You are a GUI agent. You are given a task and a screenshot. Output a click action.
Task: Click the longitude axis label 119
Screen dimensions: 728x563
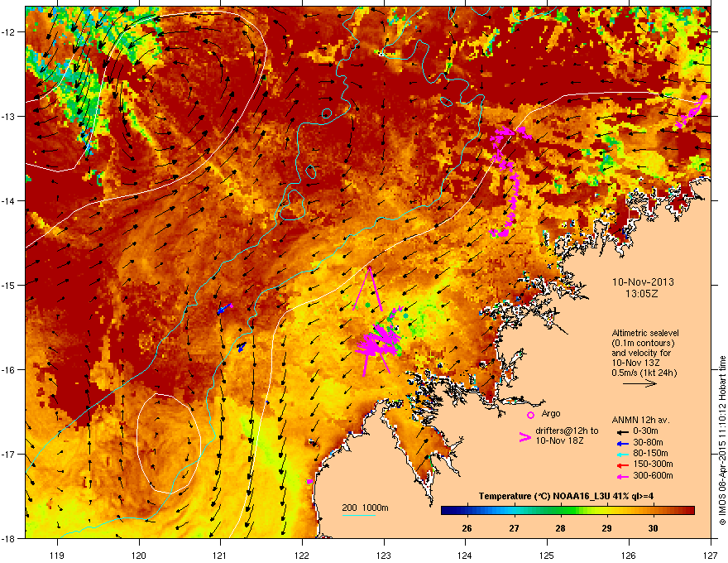pyautogui.click(x=57, y=555)
